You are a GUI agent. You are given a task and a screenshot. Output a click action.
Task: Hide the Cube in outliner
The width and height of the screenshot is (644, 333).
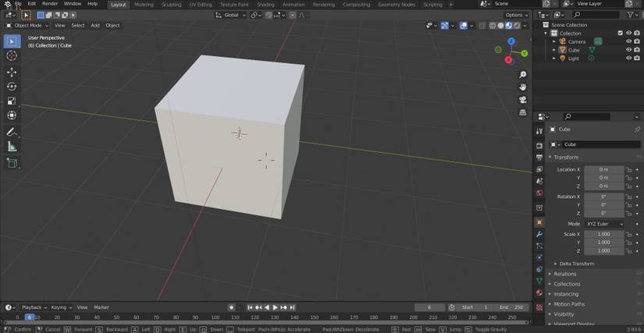[x=628, y=50]
